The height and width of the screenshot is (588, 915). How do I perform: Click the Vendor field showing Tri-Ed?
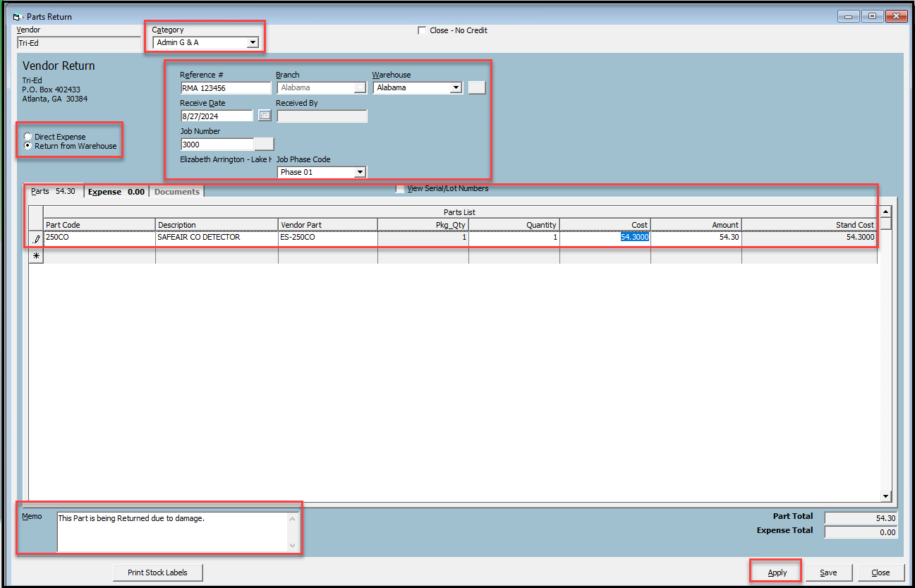click(x=79, y=43)
